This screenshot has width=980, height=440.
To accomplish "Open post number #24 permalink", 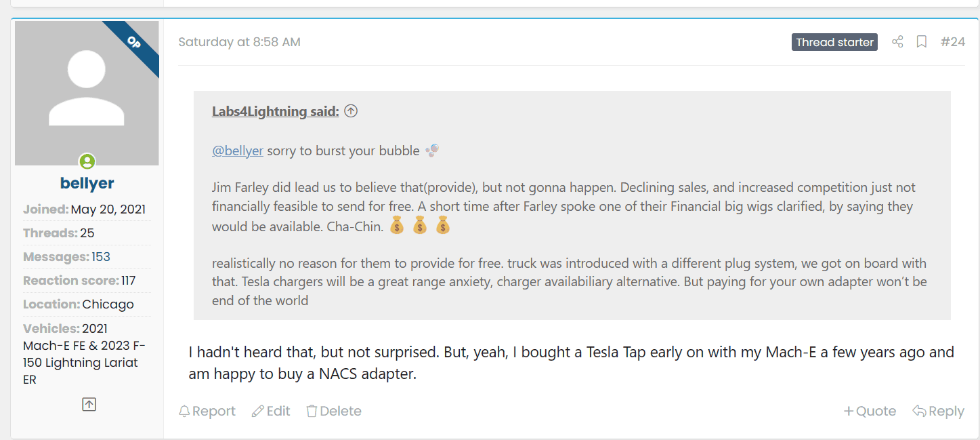I will pos(952,42).
